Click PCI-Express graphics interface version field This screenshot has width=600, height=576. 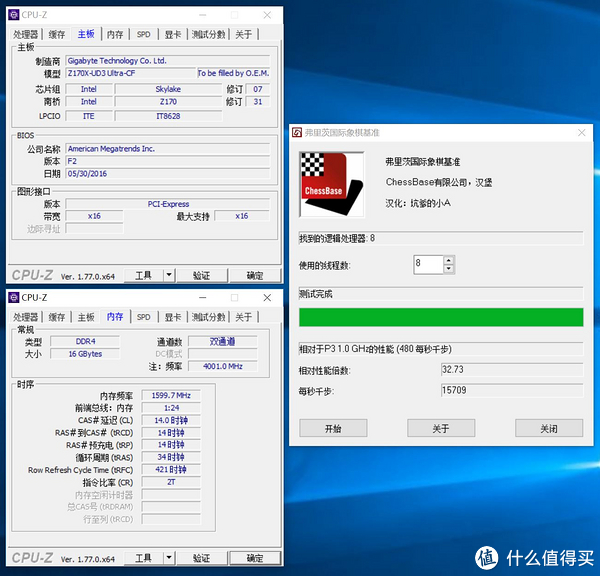coord(168,204)
